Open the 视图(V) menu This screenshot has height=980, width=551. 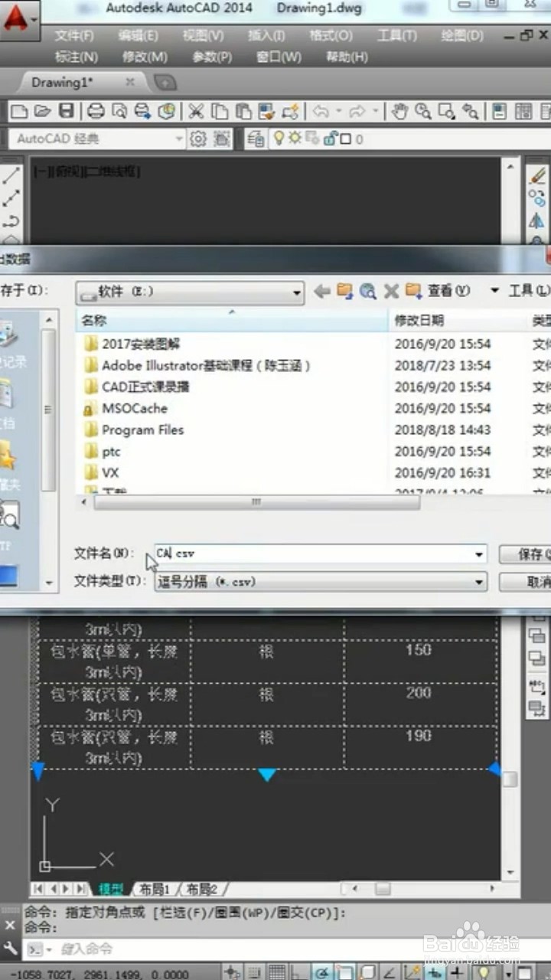pyautogui.click(x=204, y=36)
